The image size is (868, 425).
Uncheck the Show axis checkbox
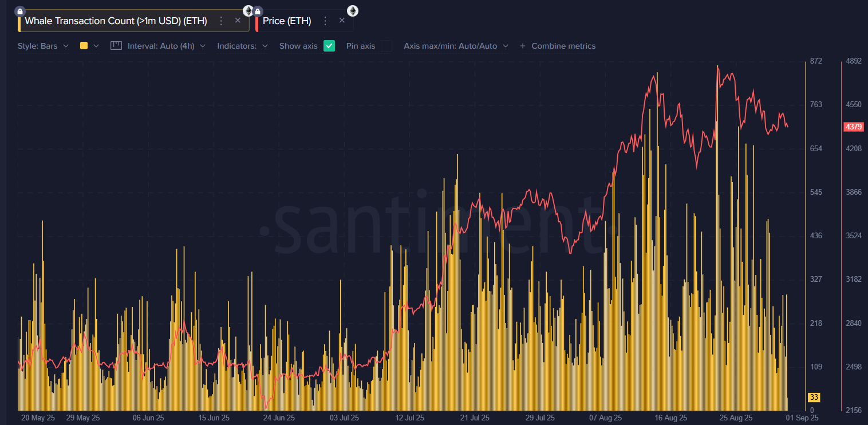tap(329, 46)
